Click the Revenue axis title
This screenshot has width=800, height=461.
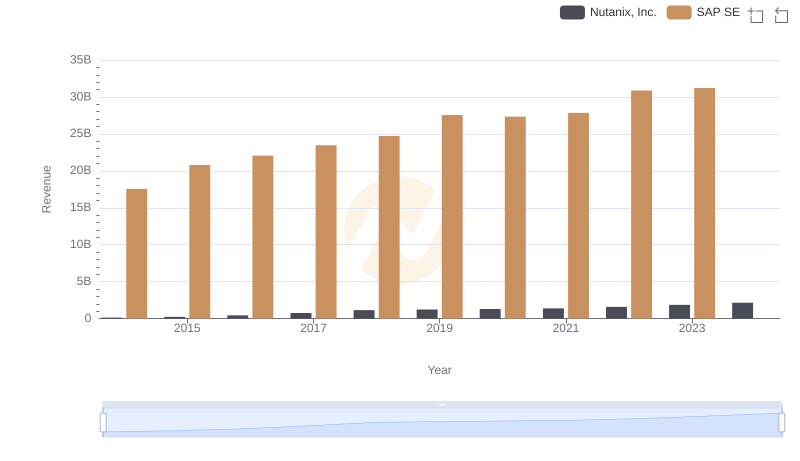pyautogui.click(x=46, y=189)
